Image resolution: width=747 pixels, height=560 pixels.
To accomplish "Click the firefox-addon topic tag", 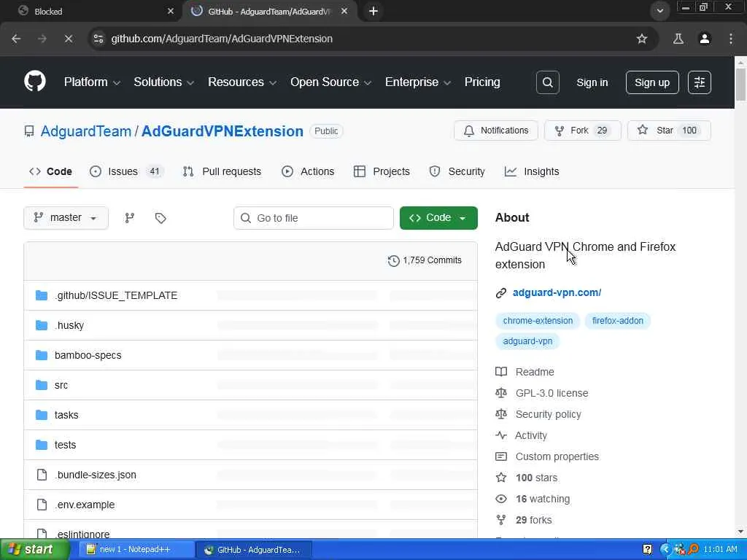I will [617, 321].
